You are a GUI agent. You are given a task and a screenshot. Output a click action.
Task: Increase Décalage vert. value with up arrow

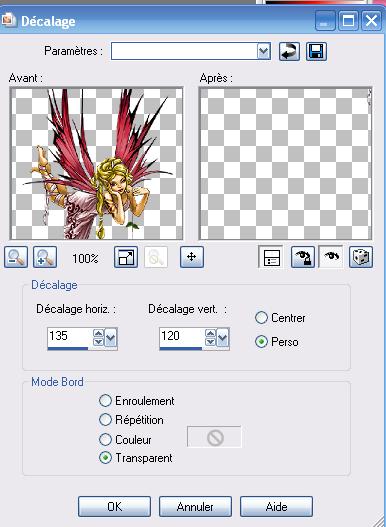pos(210,333)
